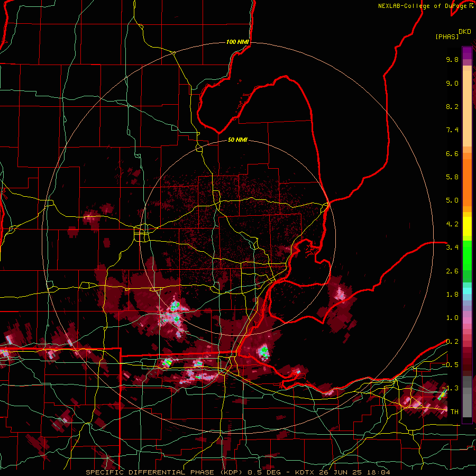Click the DKD label above the color bar
The height and width of the screenshot is (476, 476).
(465, 32)
